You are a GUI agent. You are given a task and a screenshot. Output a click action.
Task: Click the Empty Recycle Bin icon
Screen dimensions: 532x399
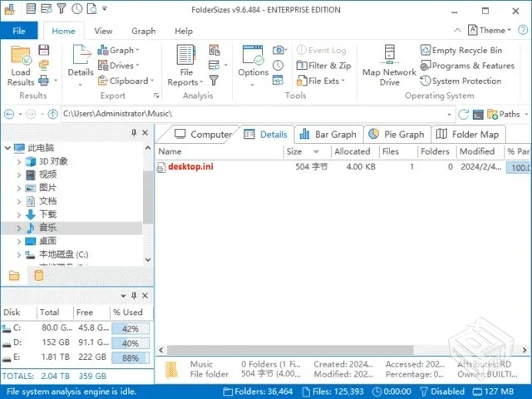(425, 51)
